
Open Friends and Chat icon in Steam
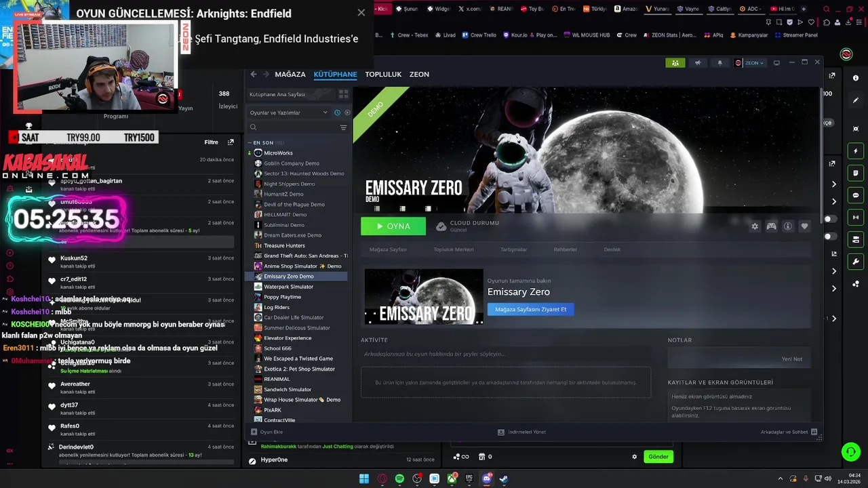click(814, 432)
